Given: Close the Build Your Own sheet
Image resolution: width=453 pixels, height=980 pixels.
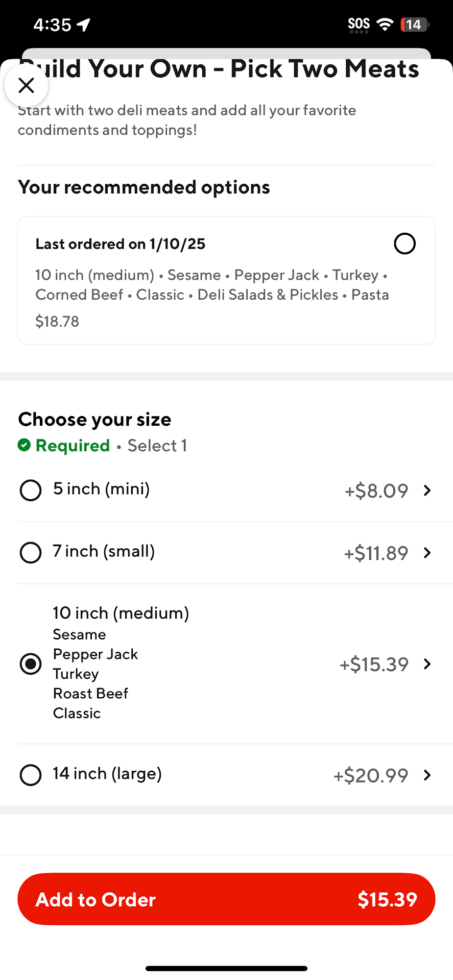Looking at the screenshot, I should click(x=26, y=85).
